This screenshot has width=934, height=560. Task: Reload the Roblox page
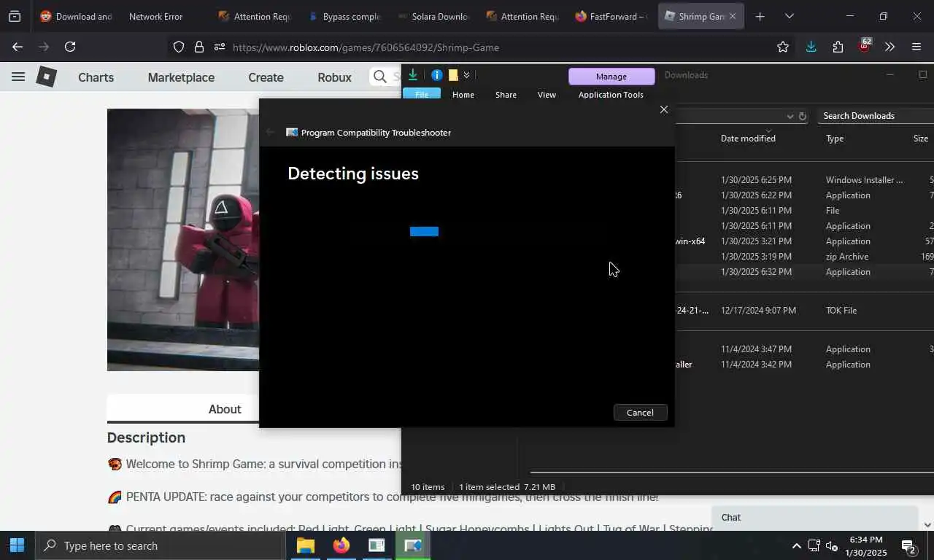pyautogui.click(x=70, y=47)
